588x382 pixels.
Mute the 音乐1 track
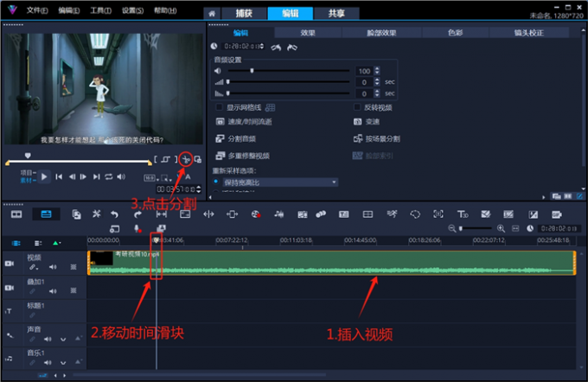coord(48,363)
